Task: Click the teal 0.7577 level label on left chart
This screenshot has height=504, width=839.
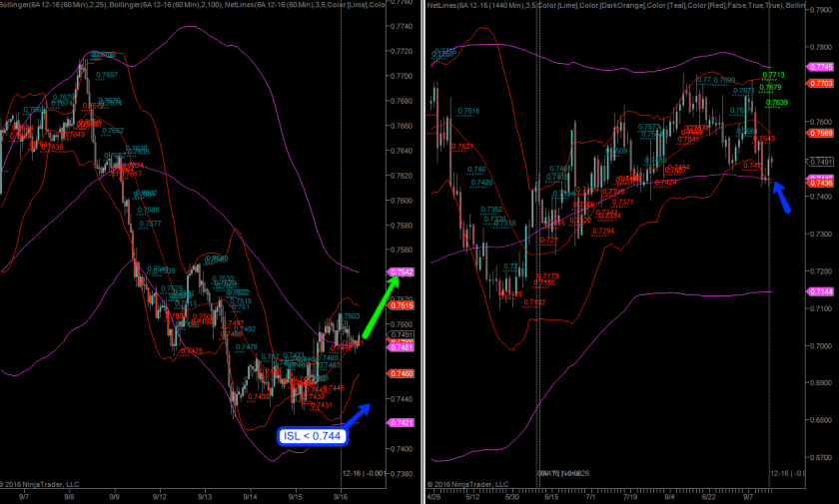Action: (x=150, y=224)
